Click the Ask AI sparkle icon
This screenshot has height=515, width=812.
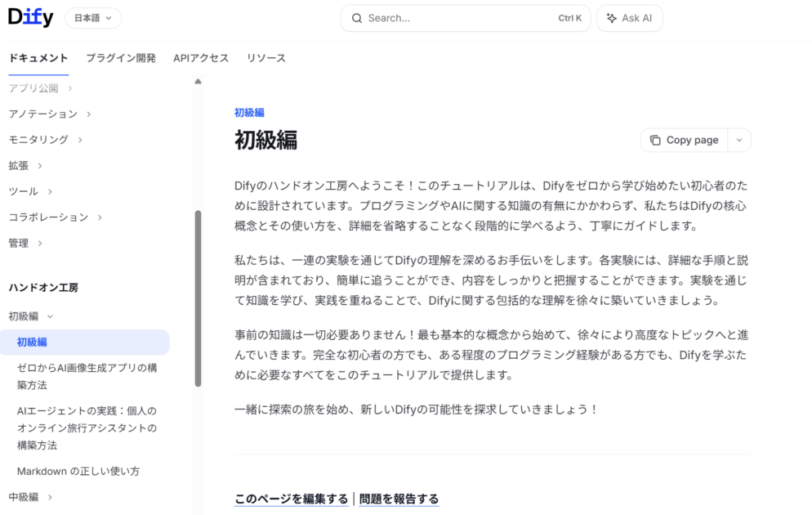[x=612, y=18]
